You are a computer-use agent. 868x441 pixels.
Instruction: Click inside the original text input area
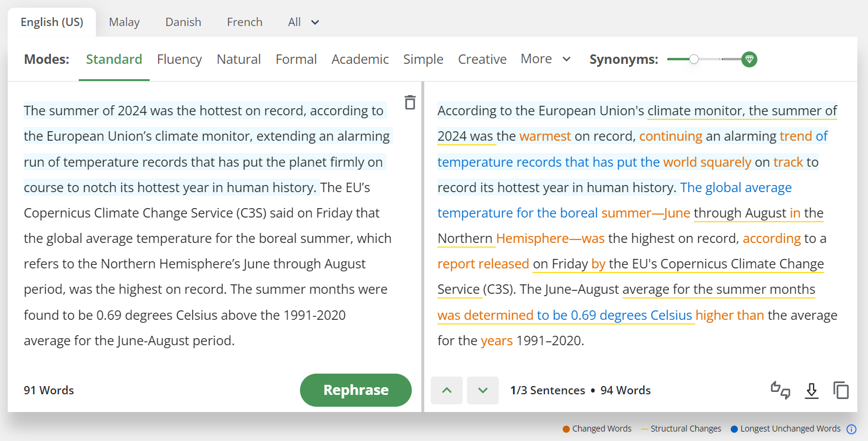(207, 236)
